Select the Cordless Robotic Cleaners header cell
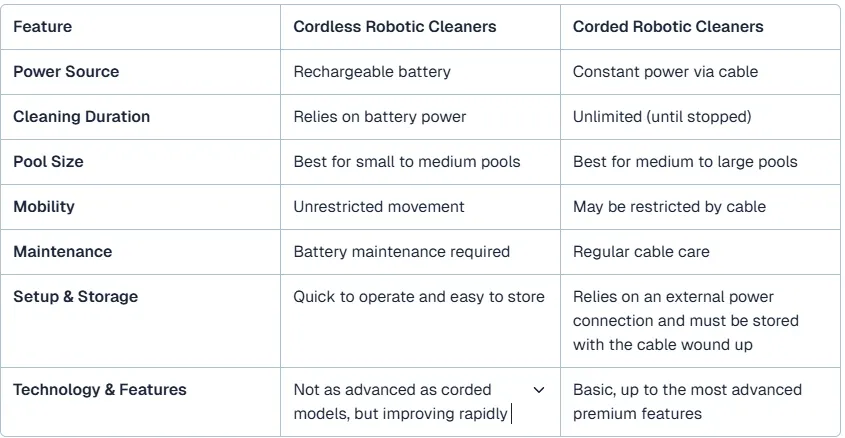The height and width of the screenshot is (438, 845). click(420, 27)
